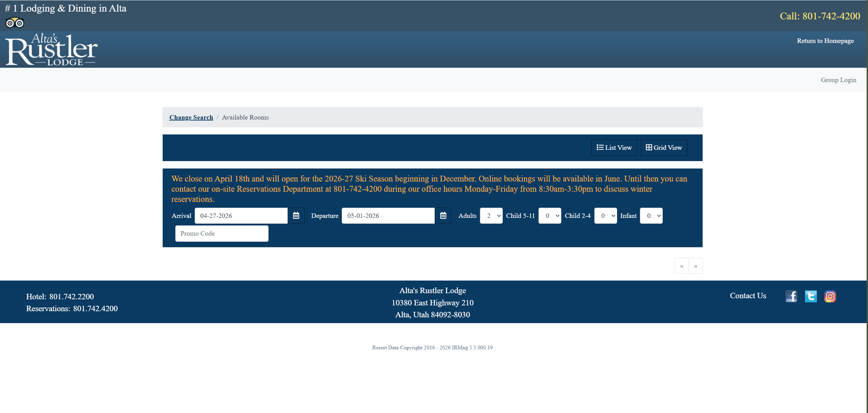The height and width of the screenshot is (413, 868).
Task: Switch to List View
Action: 614,147
